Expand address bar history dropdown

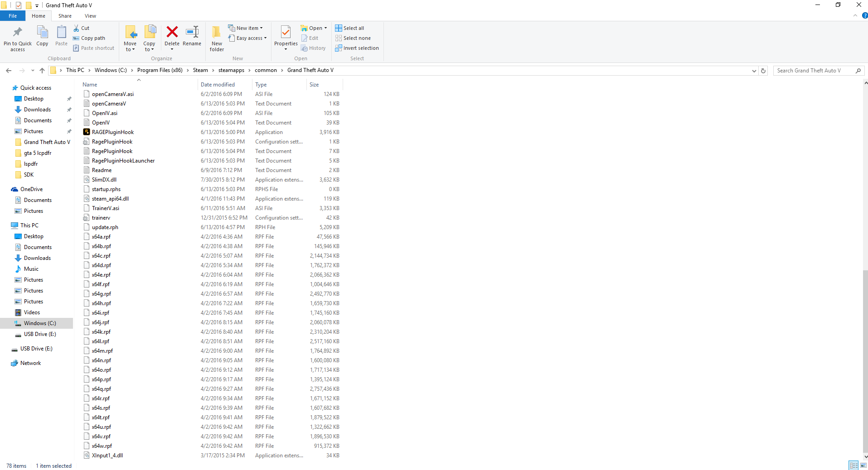point(754,71)
